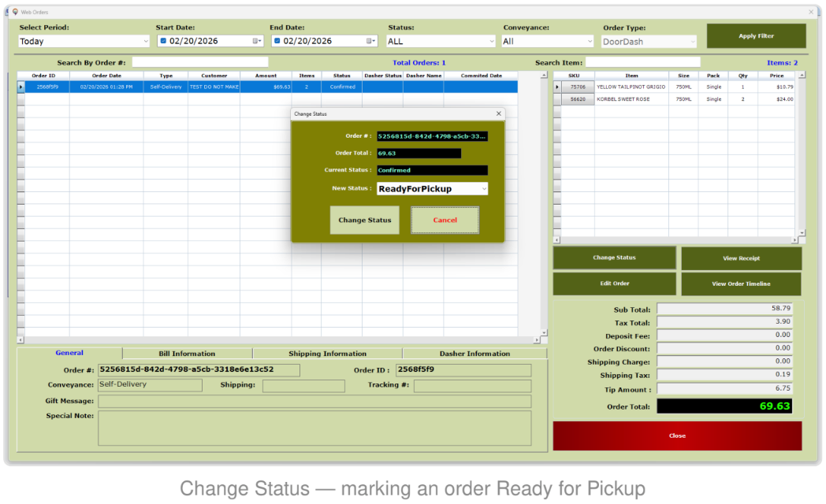This screenshot has height=504, width=826.
Task: Click into the Search Item field
Action: pyautogui.click(x=642, y=62)
